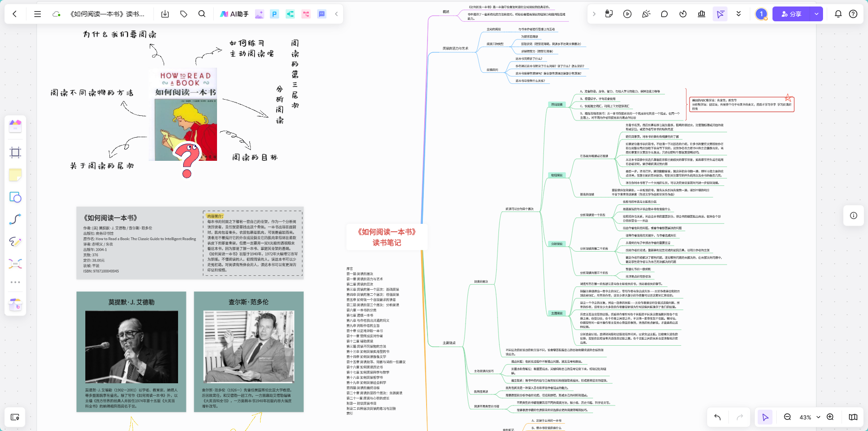Open the search magnifier
This screenshot has width=868, height=431.
pyautogui.click(x=202, y=14)
